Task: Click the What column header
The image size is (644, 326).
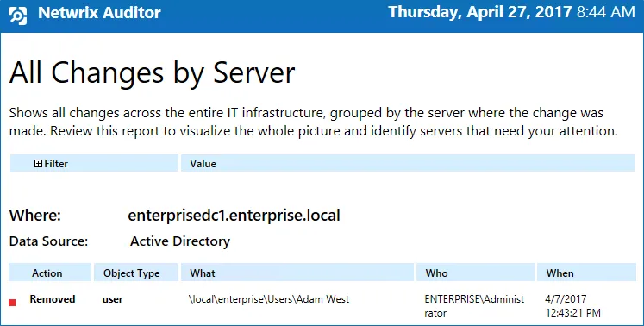Action: pyautogui.click(x=297, y=273)
